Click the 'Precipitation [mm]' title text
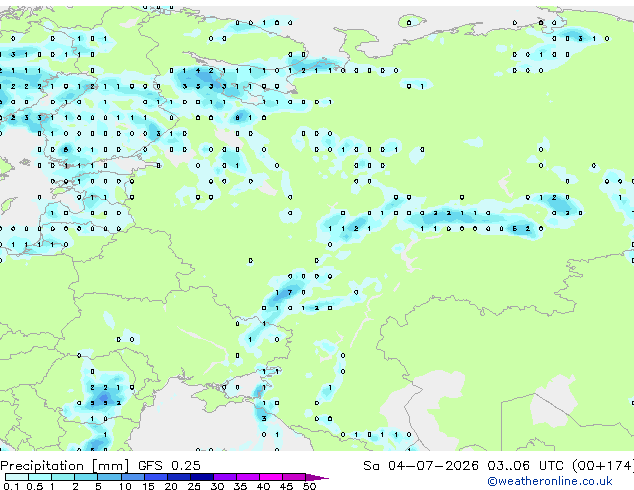634x490 pixels. coord(65,466)
